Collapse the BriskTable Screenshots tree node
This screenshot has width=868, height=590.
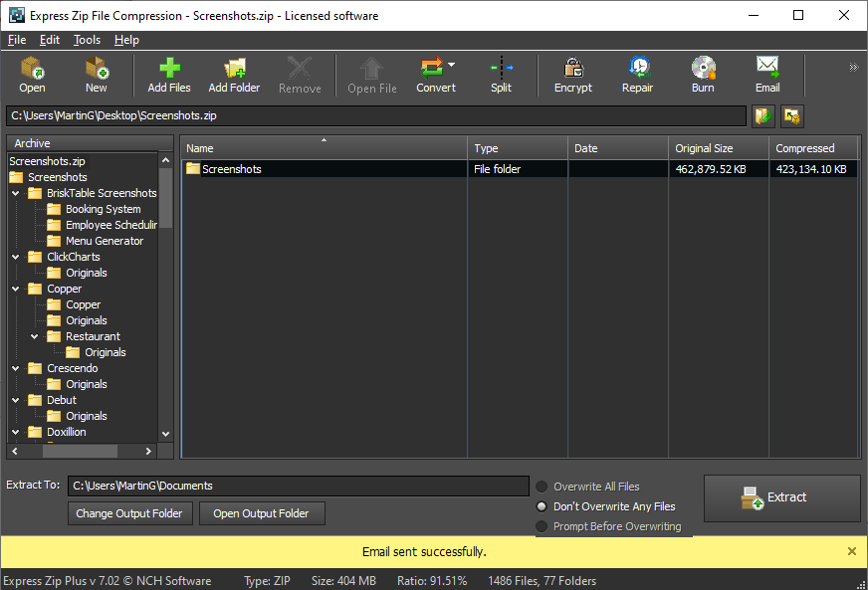pos(16,193)
